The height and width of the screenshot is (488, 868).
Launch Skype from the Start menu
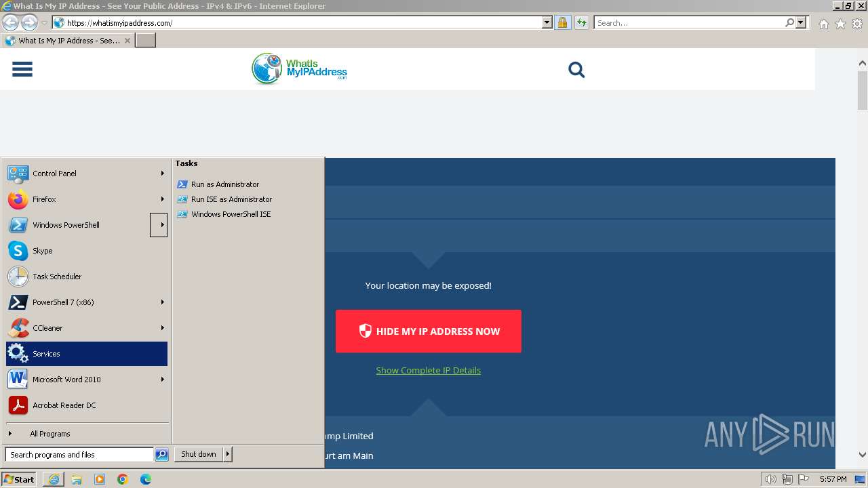click(x=87, y=251)
